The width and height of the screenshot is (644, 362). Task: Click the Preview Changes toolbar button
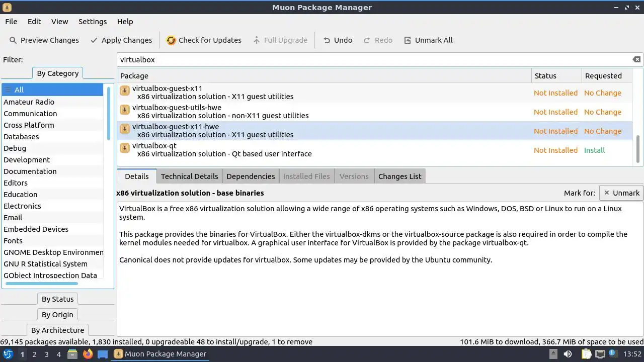[x=44, y=40]
